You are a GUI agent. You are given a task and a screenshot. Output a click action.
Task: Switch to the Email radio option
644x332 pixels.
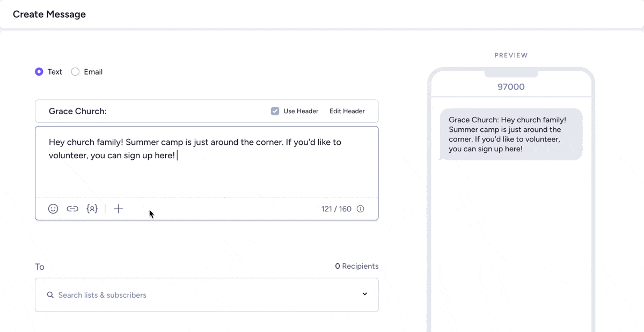[x=76, y=72]
